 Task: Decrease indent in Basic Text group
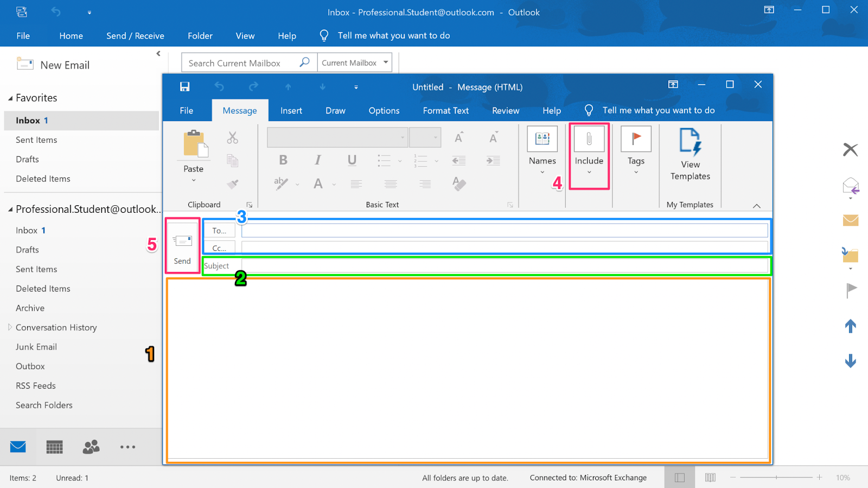tap(459, 160)
